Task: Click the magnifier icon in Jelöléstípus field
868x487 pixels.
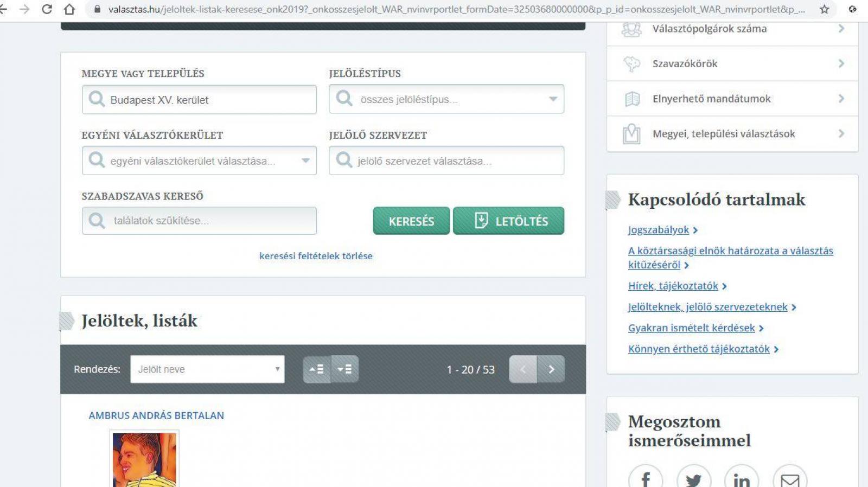Action: (x=344, y=98)
